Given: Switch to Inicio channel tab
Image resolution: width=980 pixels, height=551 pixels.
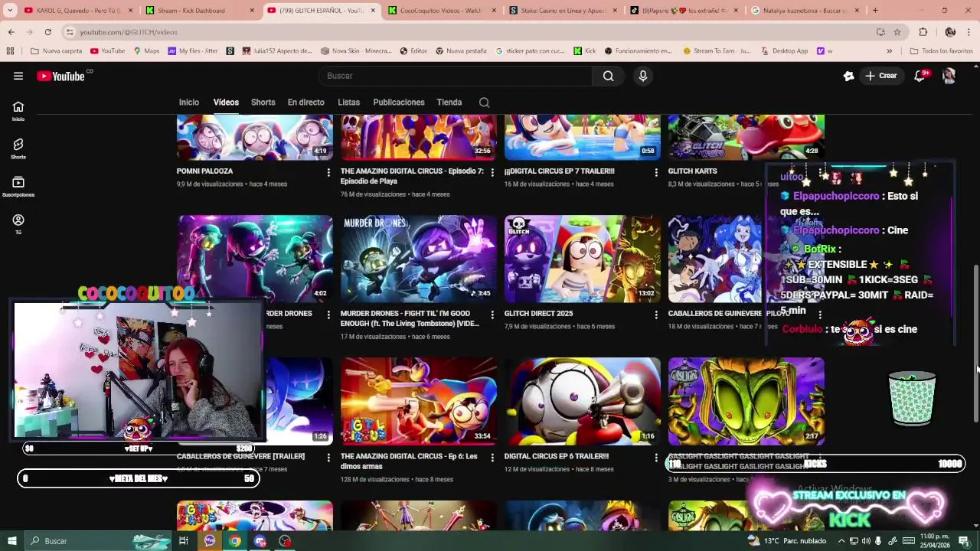Looking at the screenshot, I should [x=189, y=103].
